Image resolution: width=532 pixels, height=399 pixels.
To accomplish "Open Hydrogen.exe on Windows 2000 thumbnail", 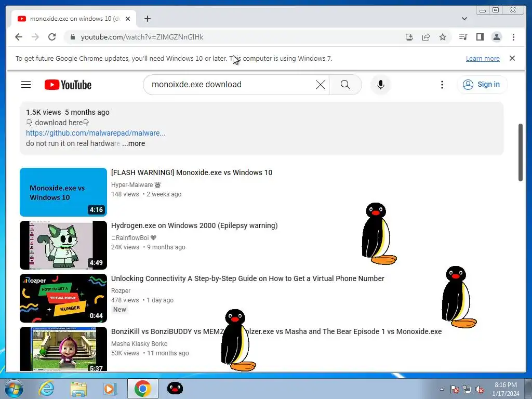I will point(63,245).
